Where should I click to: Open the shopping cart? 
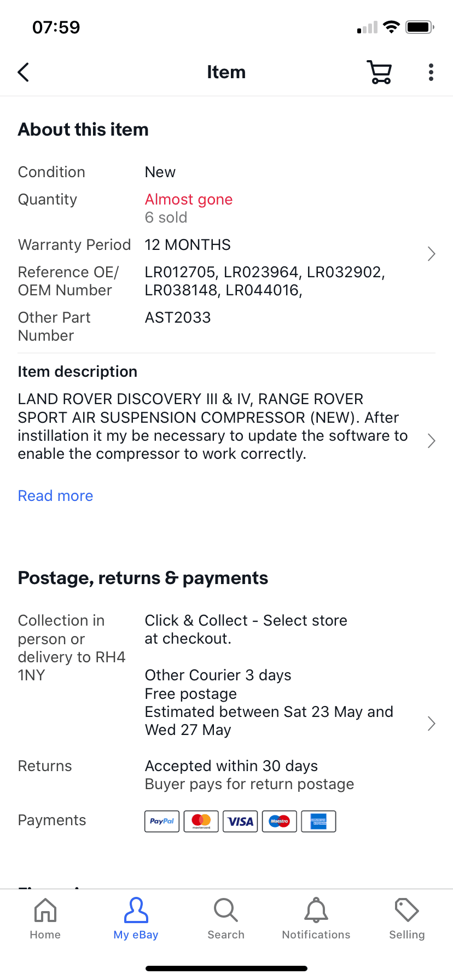click(379, 72)
